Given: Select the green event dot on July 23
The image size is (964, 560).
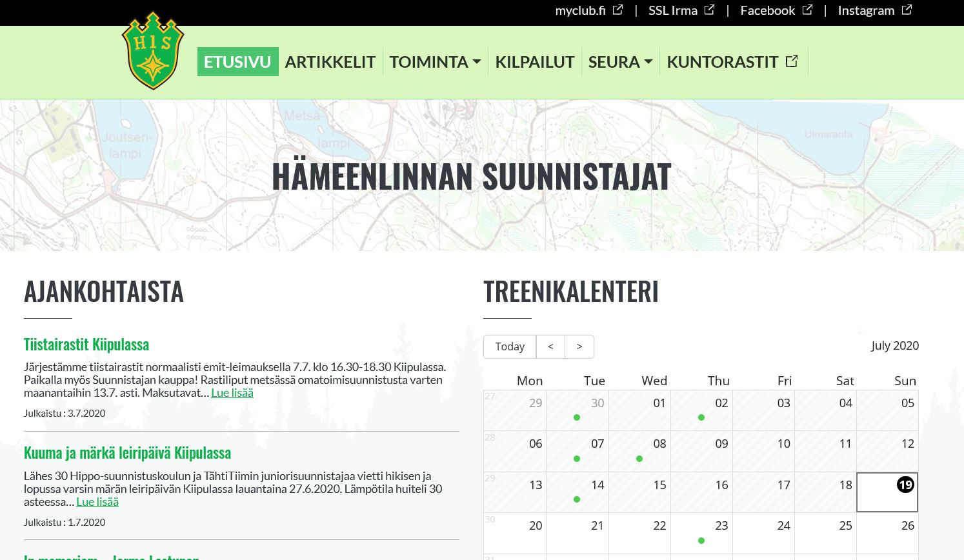Looking at the screenshot, I should 701,541.
